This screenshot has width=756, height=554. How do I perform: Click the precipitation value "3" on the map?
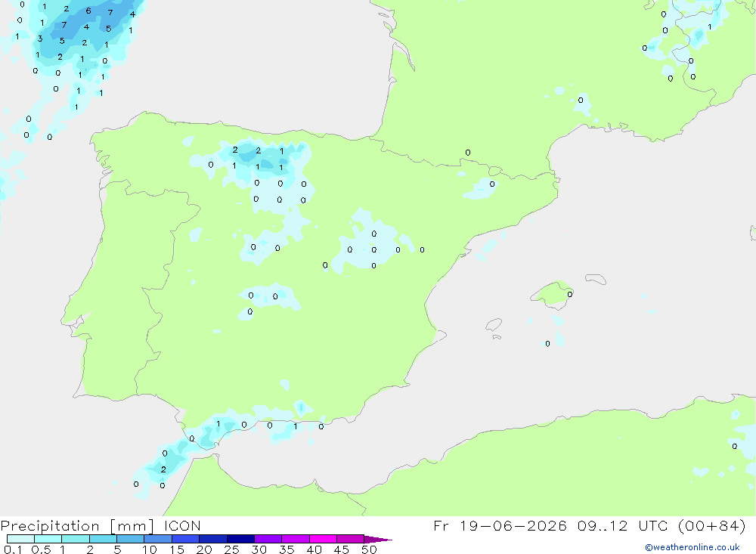click(40, 39)
